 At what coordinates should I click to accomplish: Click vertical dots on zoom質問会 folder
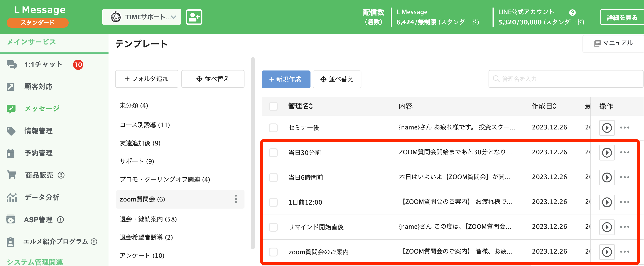point(236,199)
